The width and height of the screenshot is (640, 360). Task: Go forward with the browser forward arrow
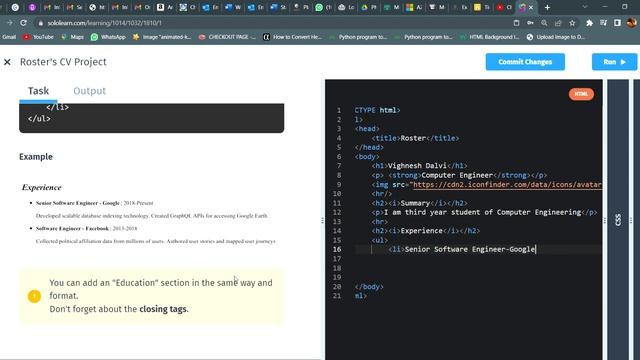[x=9, y=23]
